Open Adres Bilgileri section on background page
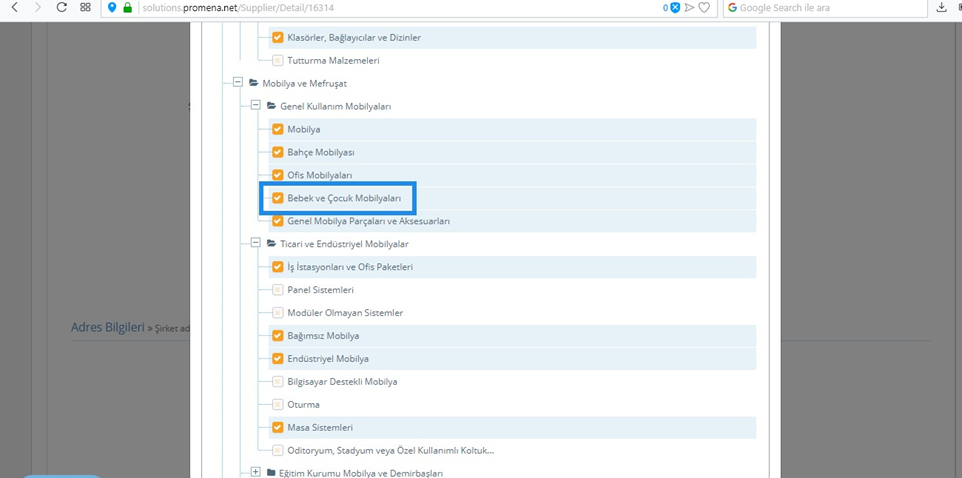This screenshot has width=962, height=478. point(108,326)
